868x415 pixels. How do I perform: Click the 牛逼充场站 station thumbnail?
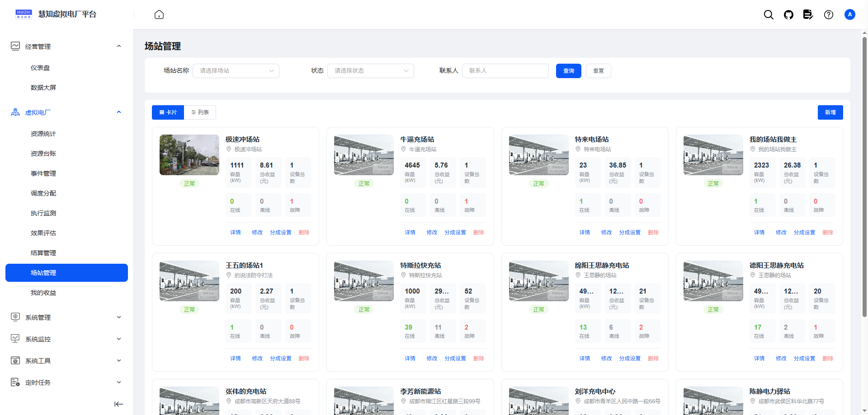(364, 155)
